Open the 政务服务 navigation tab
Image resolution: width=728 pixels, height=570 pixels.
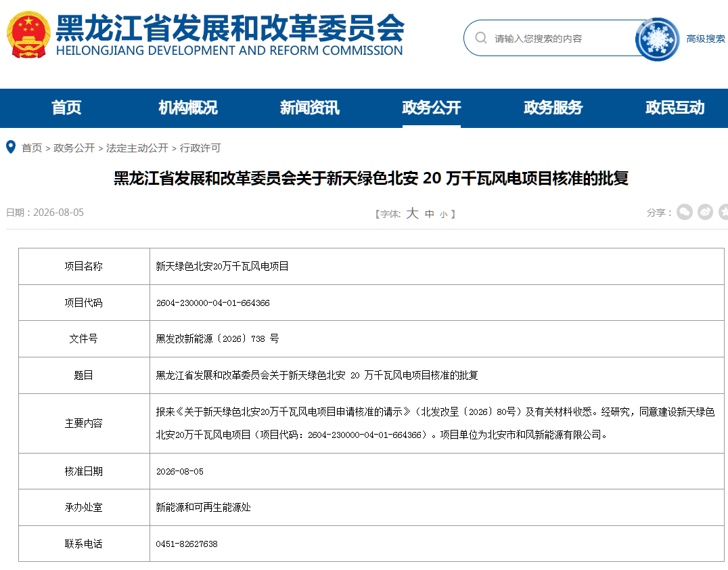click(x=553, y=108)
